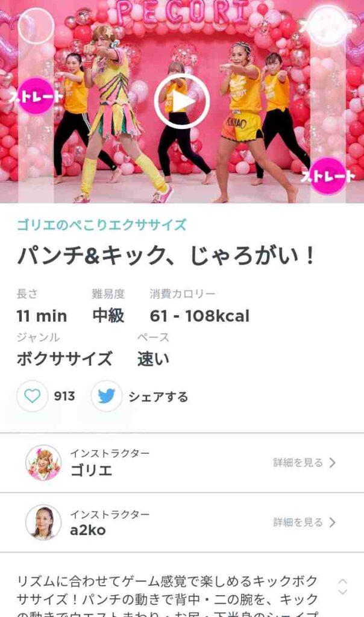364x617 pixels.
Task: Click 詳細を見る for instructor a2ko
Action: point(298,522)
